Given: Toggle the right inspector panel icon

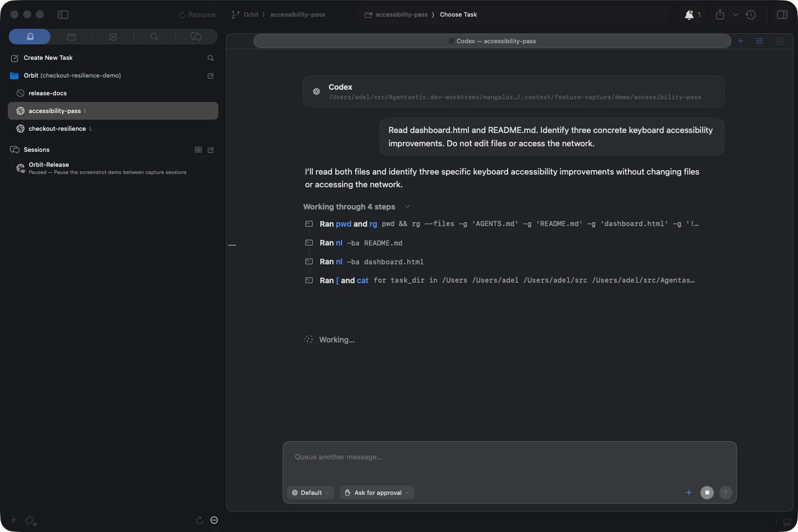Looking at the screenshot, I should [782, 14].
